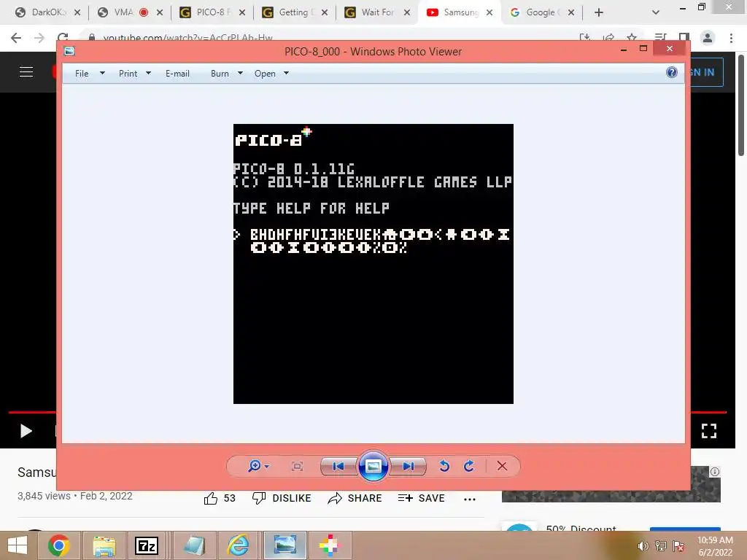Open the File menu in Photo Viewer
747x560 pixels.
click(x=82, y=74)
